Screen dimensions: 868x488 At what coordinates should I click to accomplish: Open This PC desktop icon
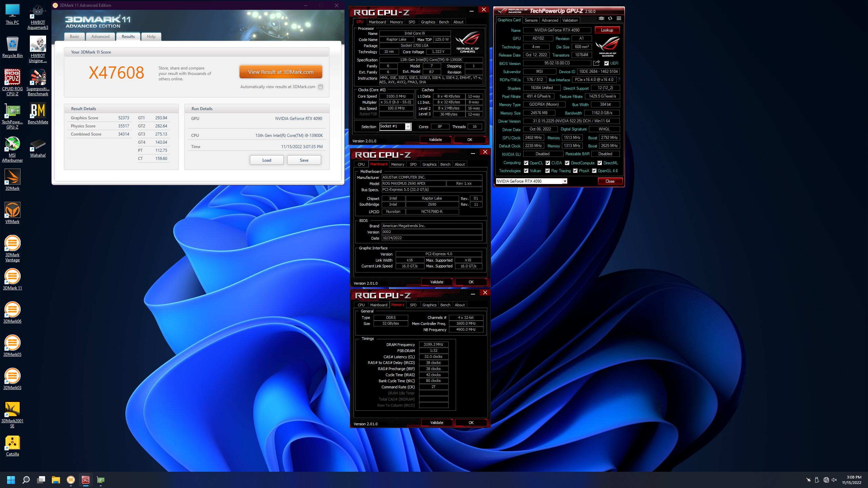[13, 15]
